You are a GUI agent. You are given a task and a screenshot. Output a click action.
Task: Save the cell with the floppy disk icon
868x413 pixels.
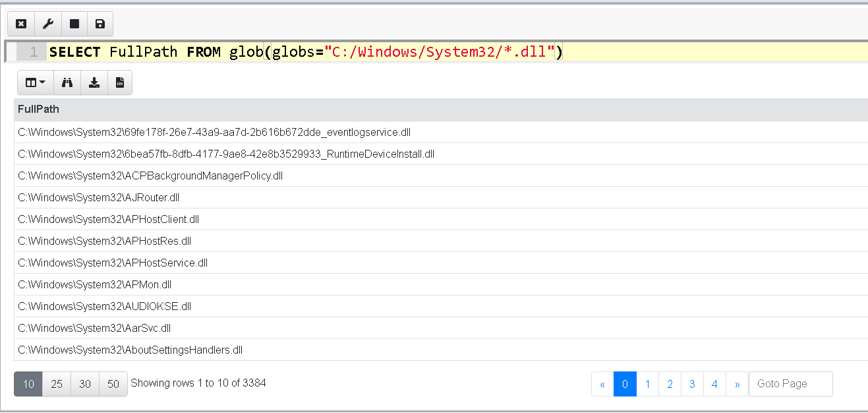[x=100, y=24]
